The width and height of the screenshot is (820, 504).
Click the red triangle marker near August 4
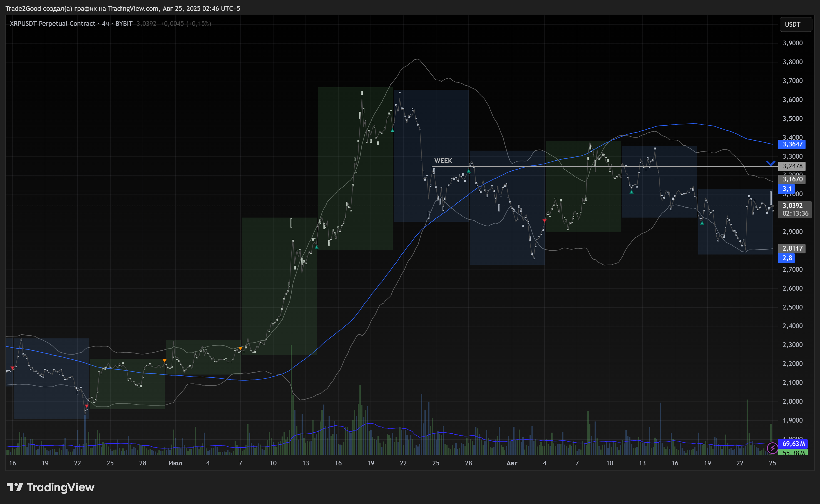(544, 221)
